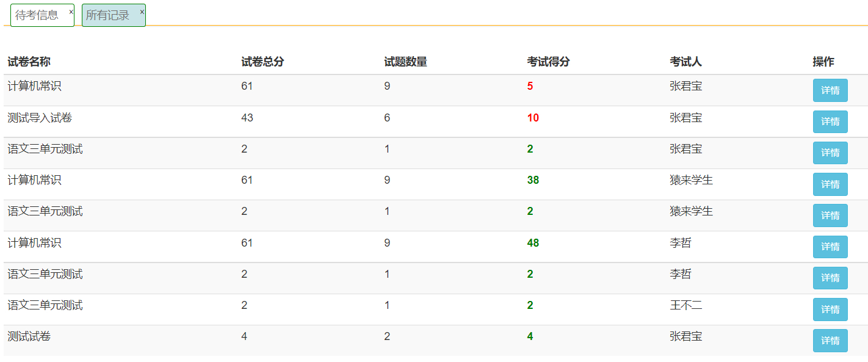Open 详情 for 猿来学生's 语文三单元测试
868x362 pixels.
point(830,215)
